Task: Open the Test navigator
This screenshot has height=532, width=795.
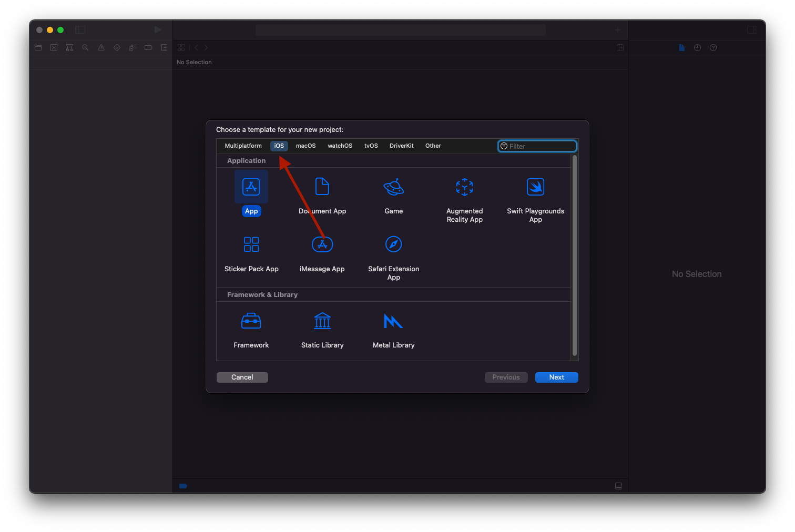Action: (x=117, y=48)
